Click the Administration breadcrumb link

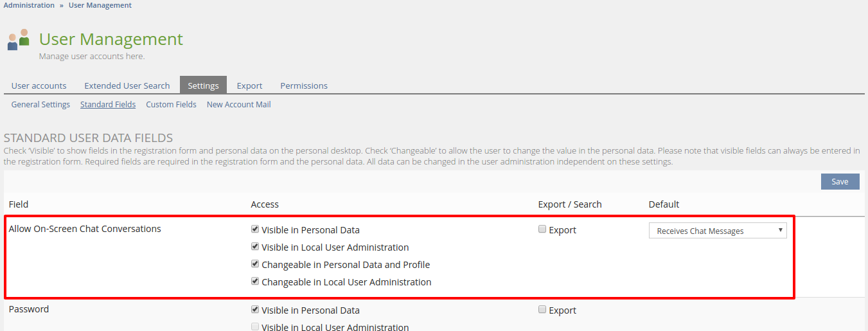coord(29,5)
